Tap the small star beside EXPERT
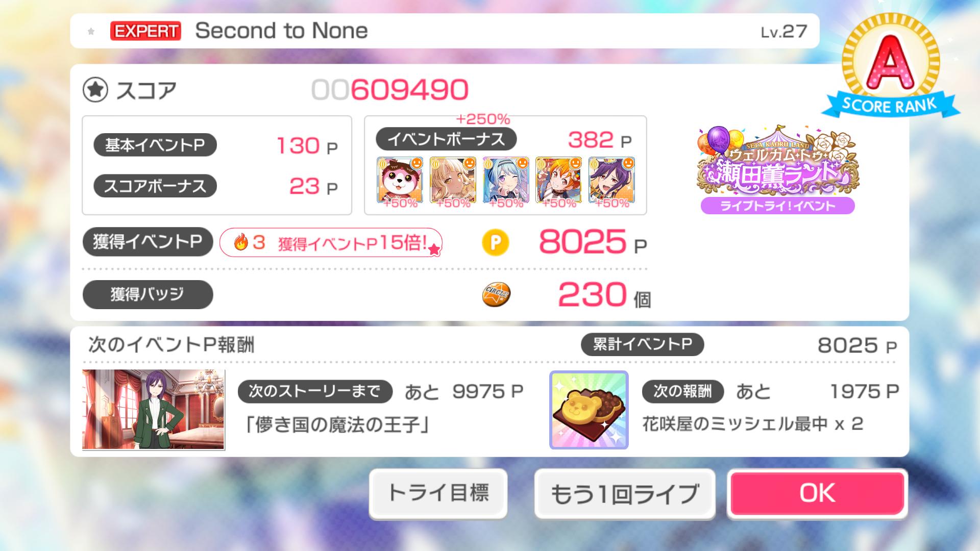 pos(91,32)
